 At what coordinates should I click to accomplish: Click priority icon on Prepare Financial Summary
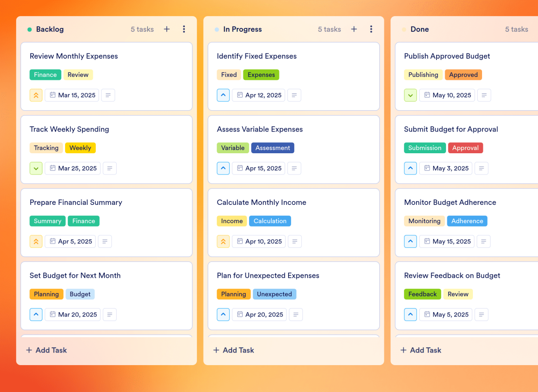tap(36, 241)
